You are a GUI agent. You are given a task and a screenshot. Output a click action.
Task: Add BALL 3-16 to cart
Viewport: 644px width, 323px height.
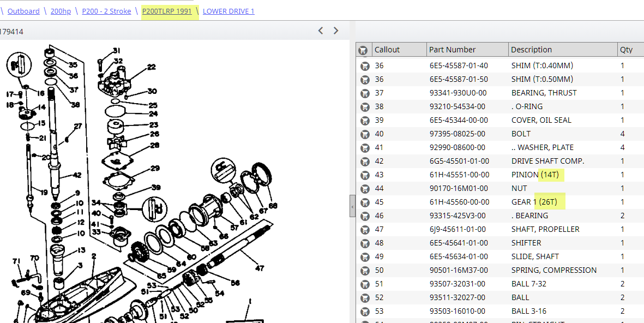[365, 312]
